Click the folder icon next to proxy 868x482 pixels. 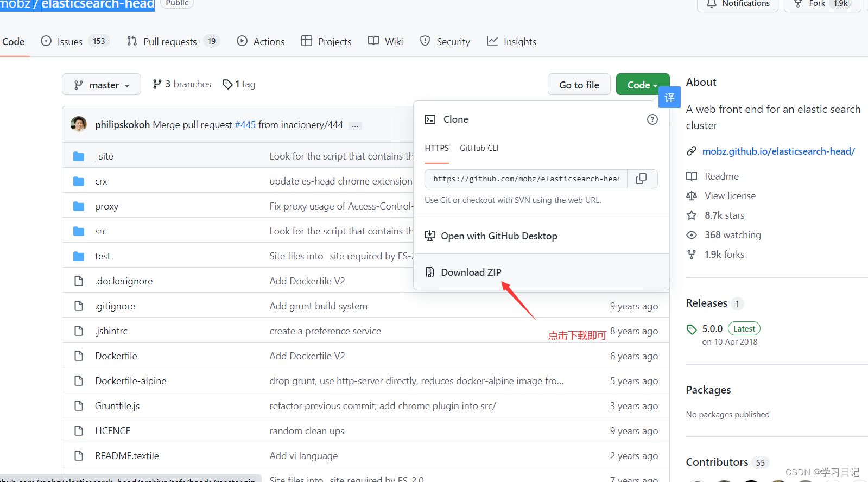click(x=79, y=206)
